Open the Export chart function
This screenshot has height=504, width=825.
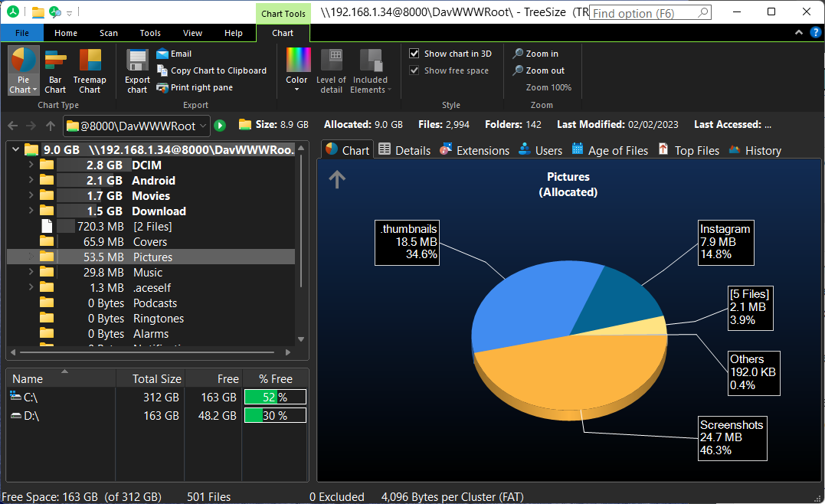click(136, 69)
